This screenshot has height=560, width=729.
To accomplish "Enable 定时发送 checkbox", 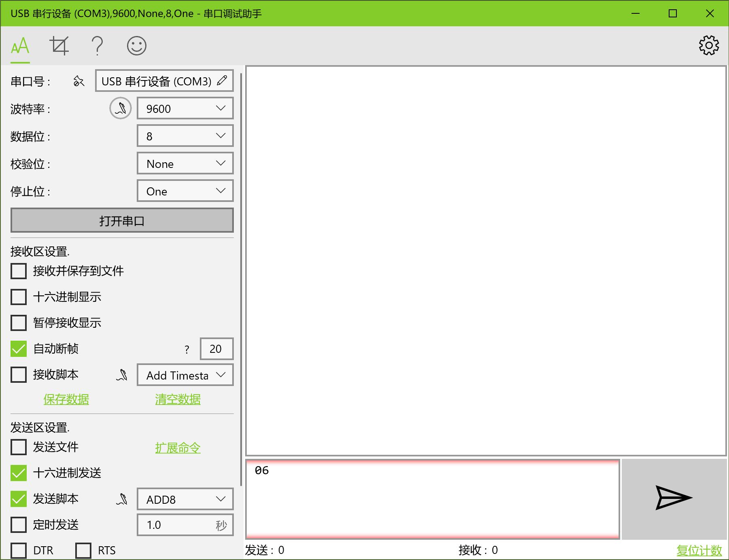I will pos(19,525).
